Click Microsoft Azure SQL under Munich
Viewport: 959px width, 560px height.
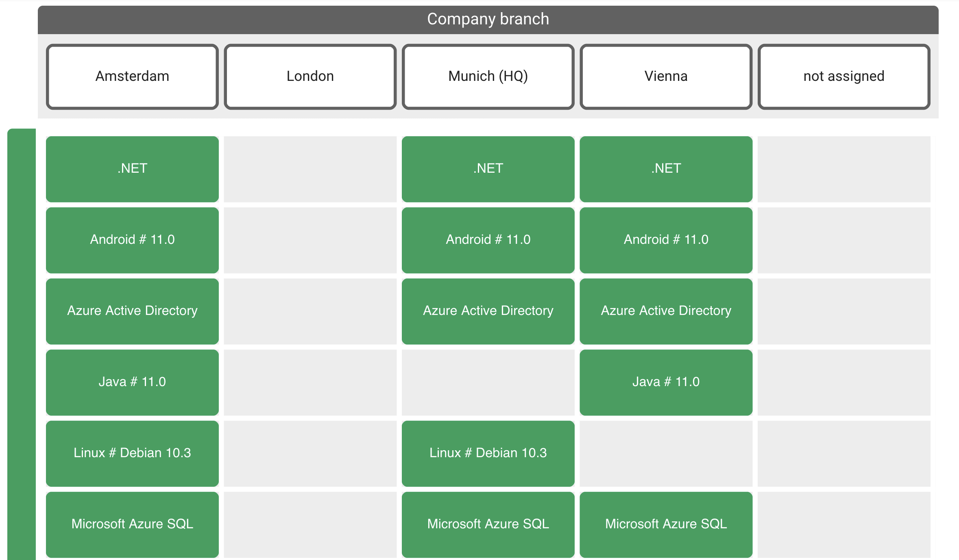(488, 524)
